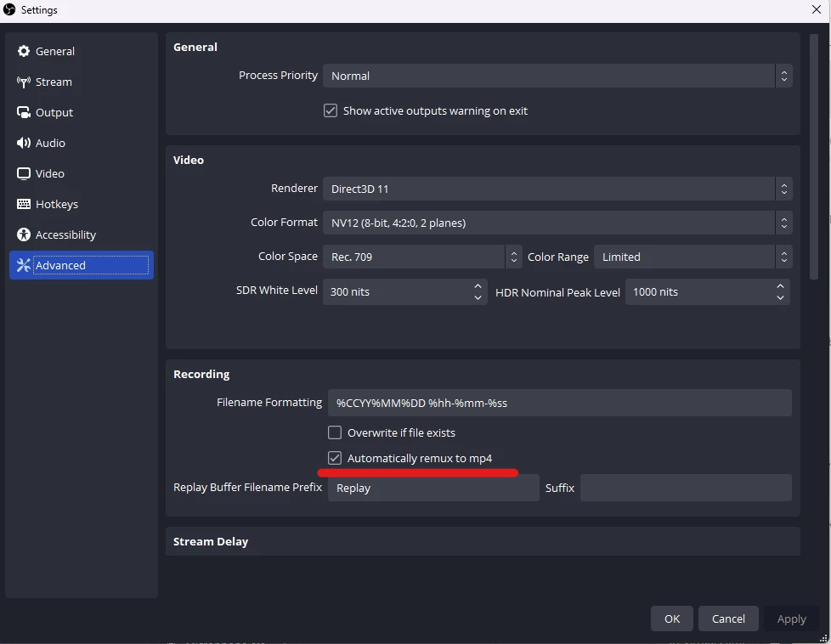This screenshot has width=831, height=644.
Task: Click the Advanced tools icon
Action: click(x=23, y=265)
